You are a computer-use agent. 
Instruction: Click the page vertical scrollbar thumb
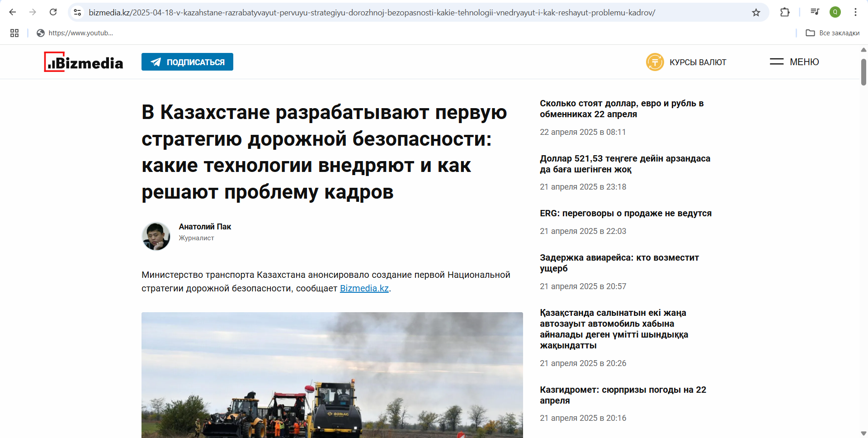[863, 71]
